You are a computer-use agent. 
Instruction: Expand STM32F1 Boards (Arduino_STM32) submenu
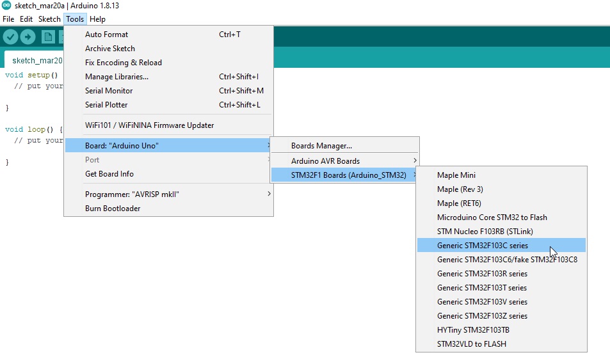tap(344, 175)
